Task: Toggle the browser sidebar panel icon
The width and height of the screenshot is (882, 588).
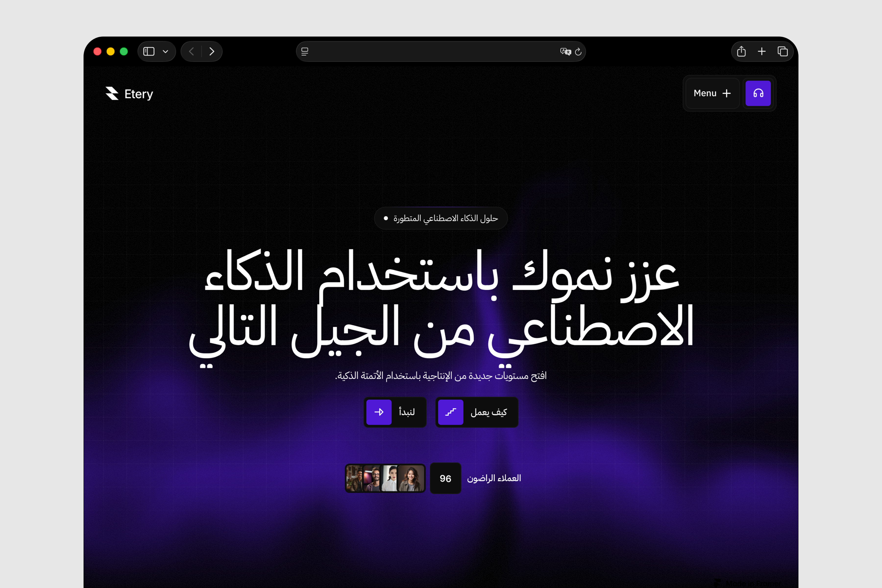Action: tap(149, 51)
